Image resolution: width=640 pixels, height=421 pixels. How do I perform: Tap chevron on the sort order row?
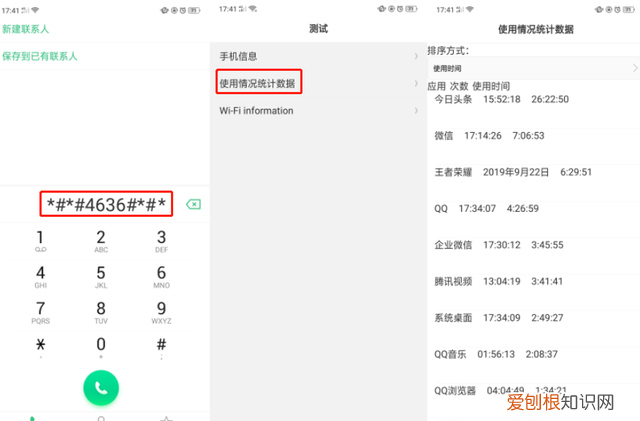click(x=635, y=68)
